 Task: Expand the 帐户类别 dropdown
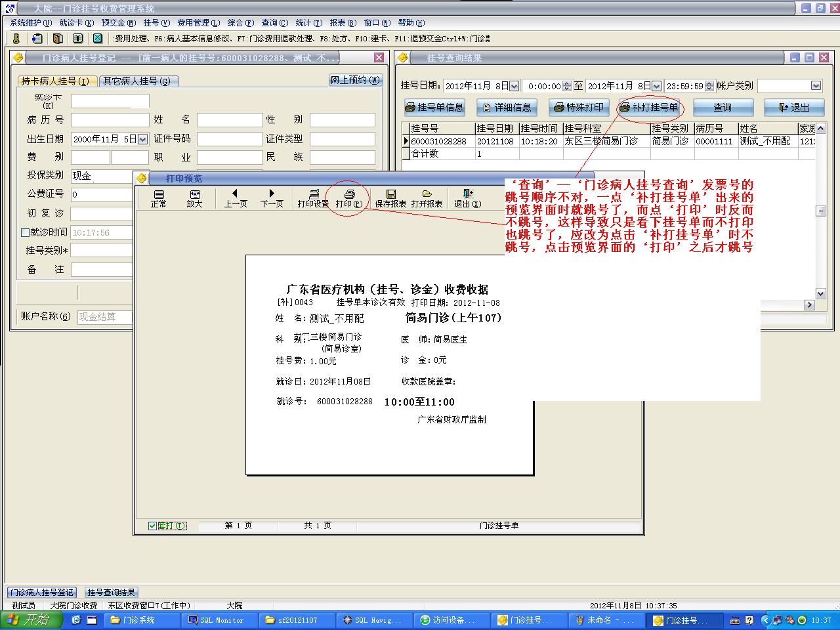[x=816, y=86]
